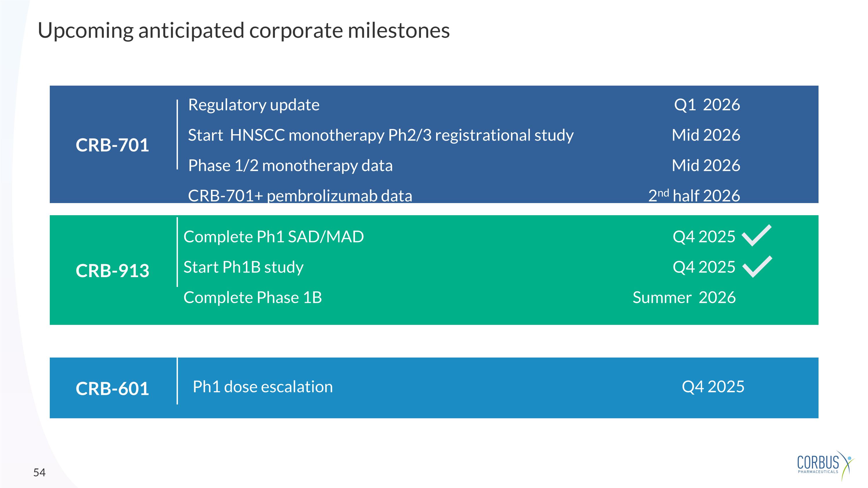868x488 pixels.
Task: Select the CRB-701+ pembrolizumab data line
Action: coord(300,196)
